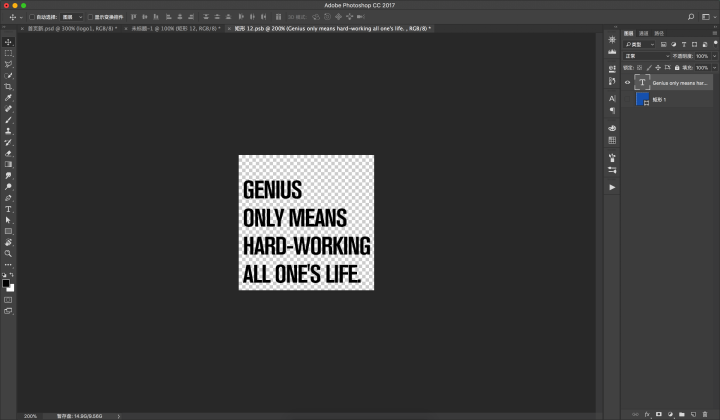Select the Move tool in the toolbar
The width and height of the screenshot is (720, 420).
coord(8,41)
